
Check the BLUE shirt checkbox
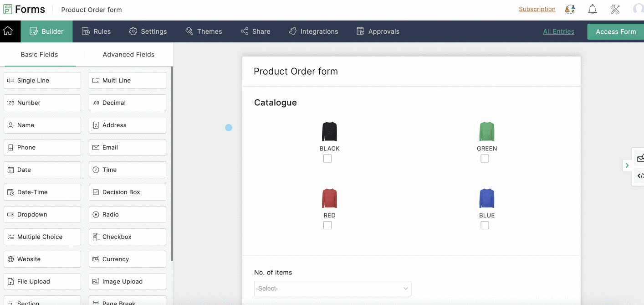(485, 225)
